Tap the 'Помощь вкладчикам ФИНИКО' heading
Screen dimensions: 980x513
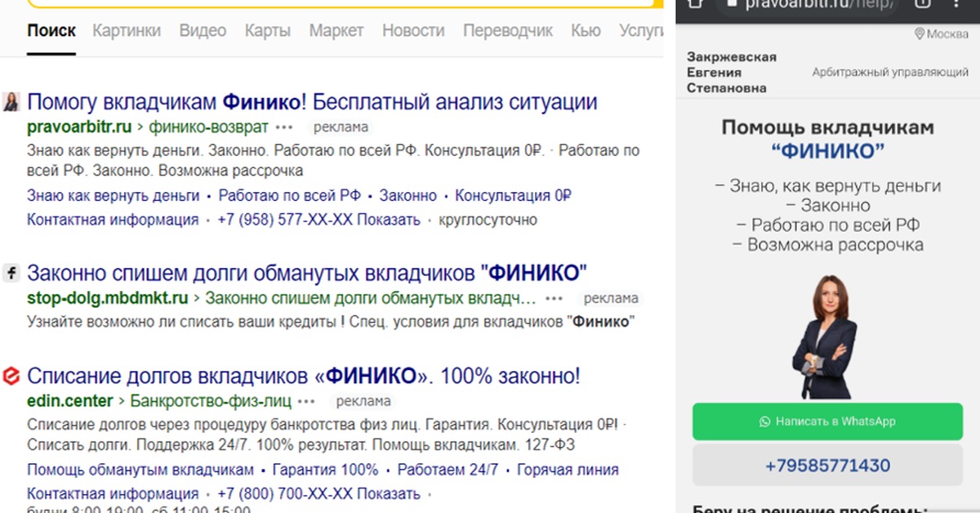click(x=827, y=139)
